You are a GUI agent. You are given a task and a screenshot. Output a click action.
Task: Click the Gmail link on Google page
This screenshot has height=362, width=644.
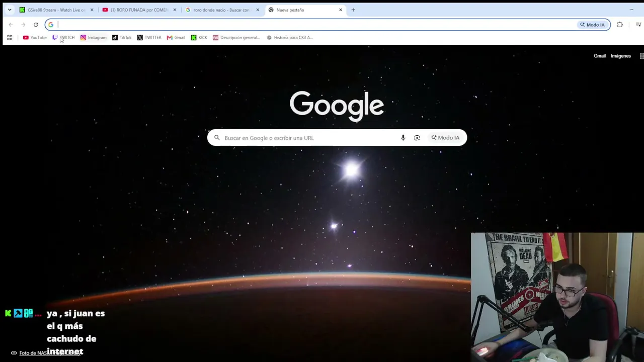[x=600, y=56]
